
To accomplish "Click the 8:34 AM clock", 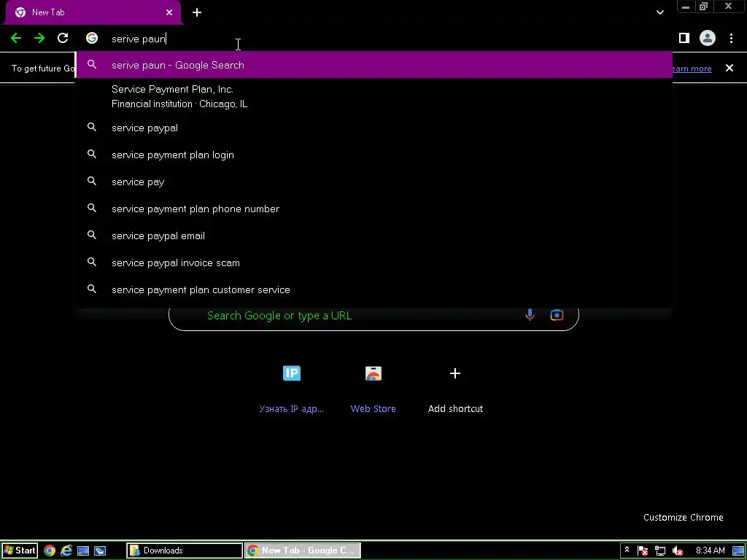I will 711,551.
